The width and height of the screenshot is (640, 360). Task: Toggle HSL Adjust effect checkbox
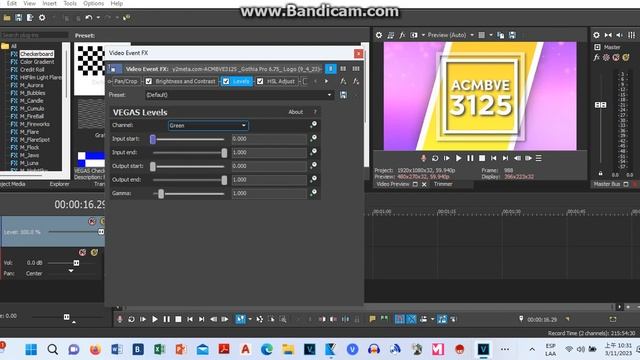(260, 81)
